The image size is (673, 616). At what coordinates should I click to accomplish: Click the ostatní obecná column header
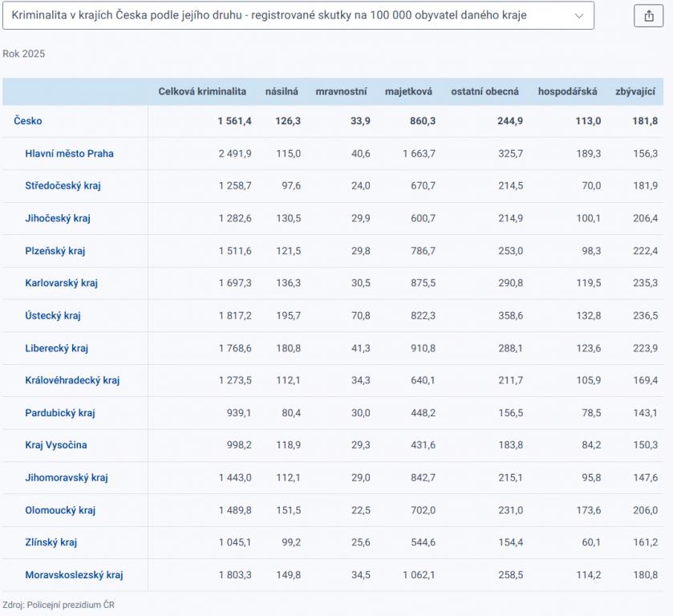(x=484, y=91)
